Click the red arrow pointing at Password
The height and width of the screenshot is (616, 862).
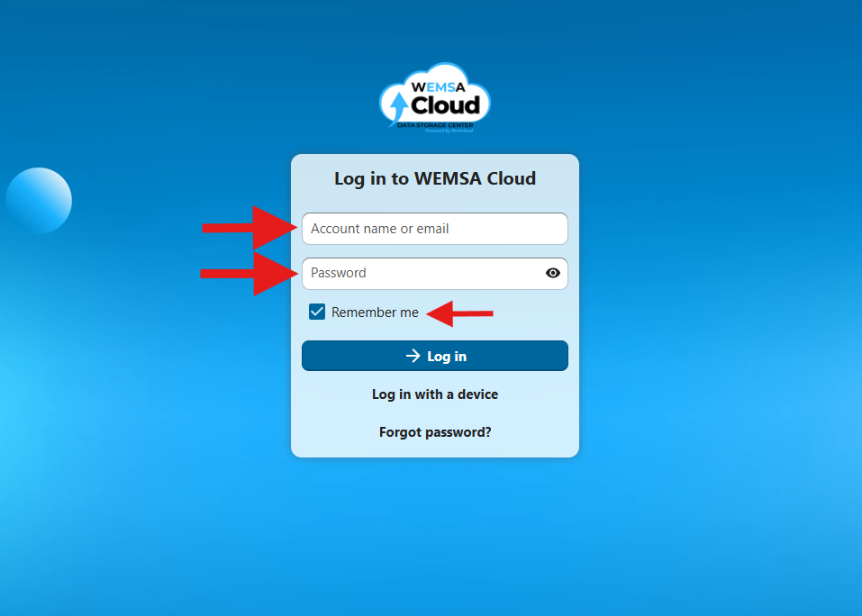click(x=250, y=274)
